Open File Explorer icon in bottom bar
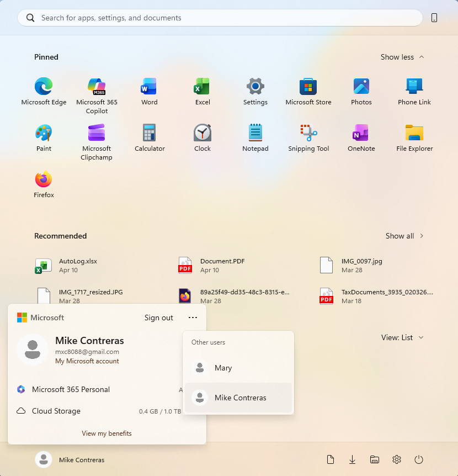Viewport: 458px width, 476px height. [375, 459]
